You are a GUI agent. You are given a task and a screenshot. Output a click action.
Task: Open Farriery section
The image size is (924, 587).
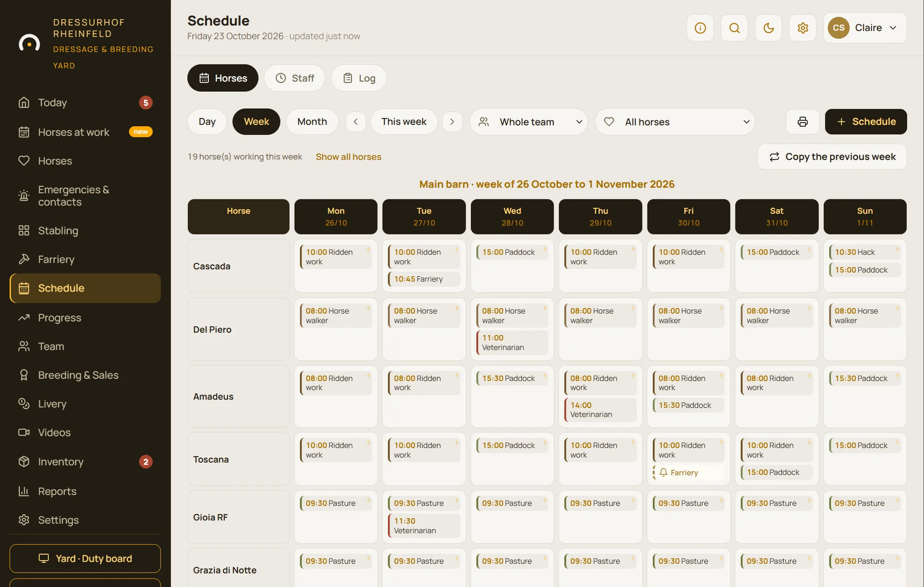85,259
